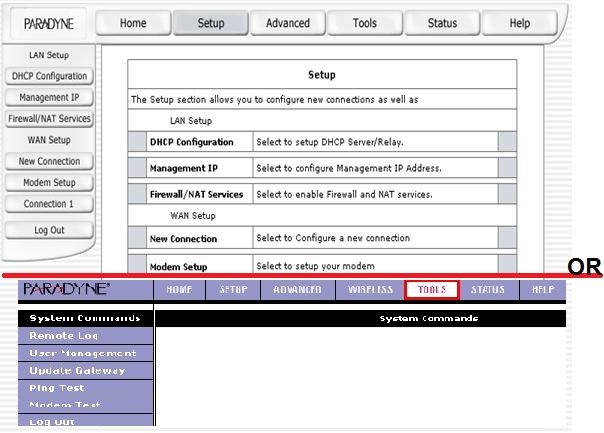604x433 pixels.
Task: Switch to the Tools tab in top interface
Action: pos(365,23)
